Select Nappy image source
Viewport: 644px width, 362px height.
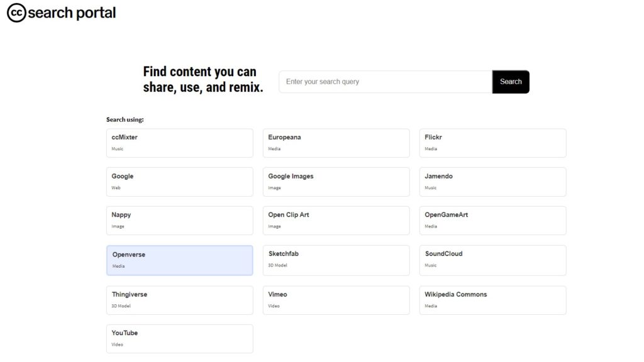(179, 220)
